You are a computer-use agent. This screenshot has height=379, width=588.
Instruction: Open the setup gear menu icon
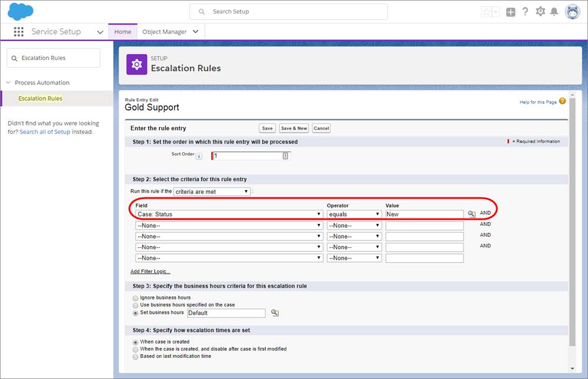(540, 12)
